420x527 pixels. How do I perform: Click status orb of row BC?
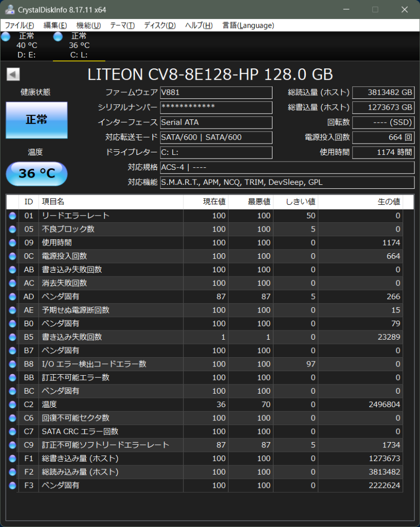(12, 391)
